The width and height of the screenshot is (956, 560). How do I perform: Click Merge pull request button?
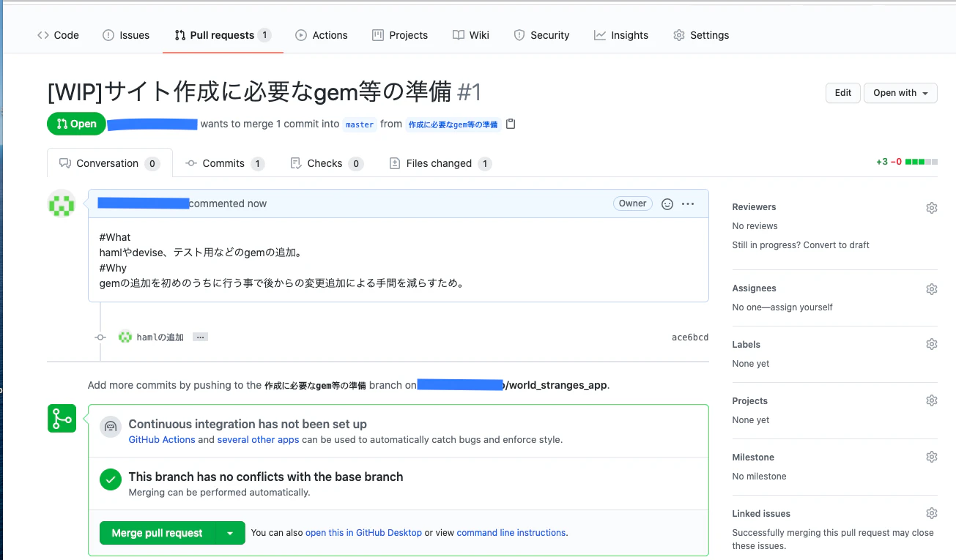[x=157, y=533]
